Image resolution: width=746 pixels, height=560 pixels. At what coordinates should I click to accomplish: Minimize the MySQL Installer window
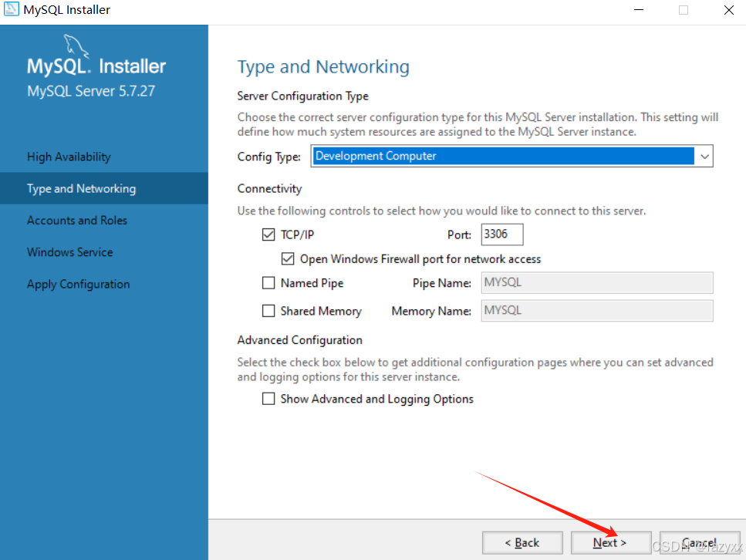click(x=639, y=10)
